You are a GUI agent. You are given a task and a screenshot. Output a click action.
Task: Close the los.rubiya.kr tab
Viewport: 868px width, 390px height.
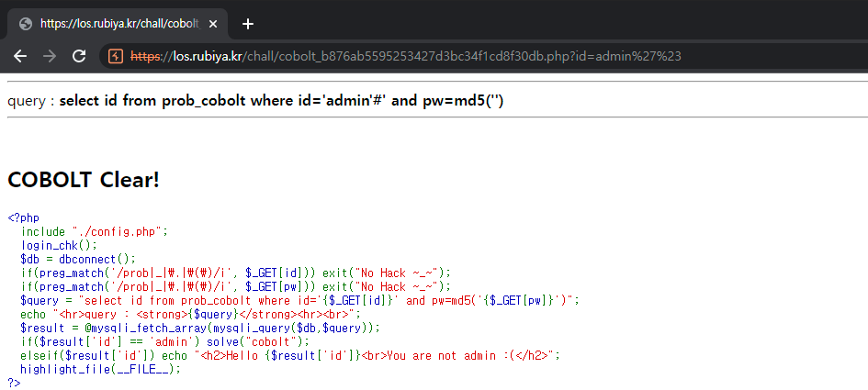point(214,24)
